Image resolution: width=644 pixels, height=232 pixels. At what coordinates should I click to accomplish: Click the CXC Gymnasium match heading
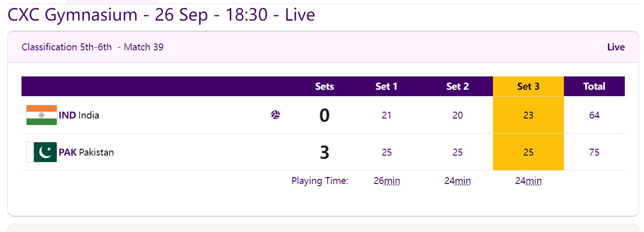161,15
